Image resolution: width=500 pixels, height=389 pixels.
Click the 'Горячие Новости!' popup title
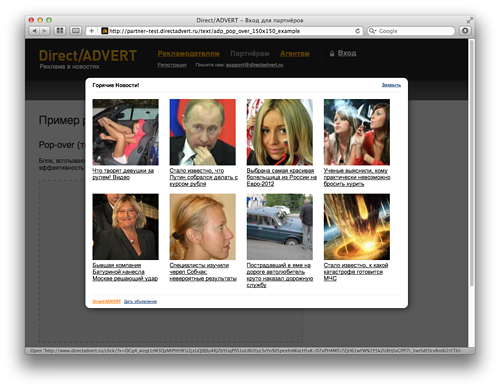coord(116,85)
